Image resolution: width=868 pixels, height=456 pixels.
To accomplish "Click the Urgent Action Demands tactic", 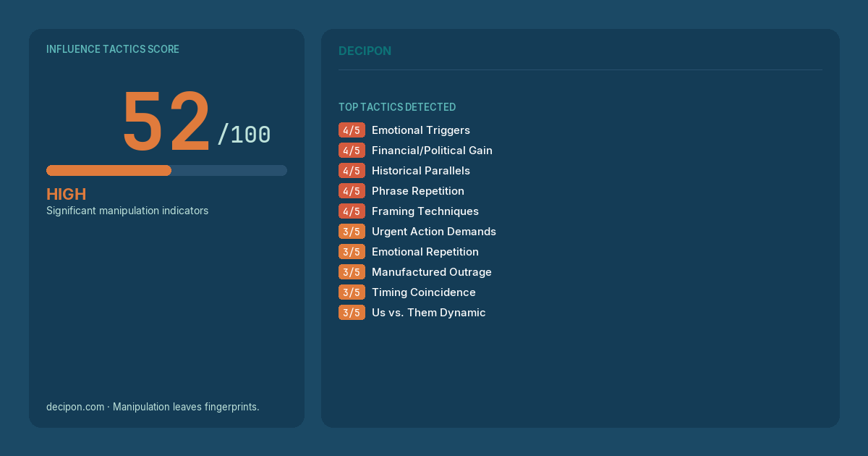I will point(434,232).
